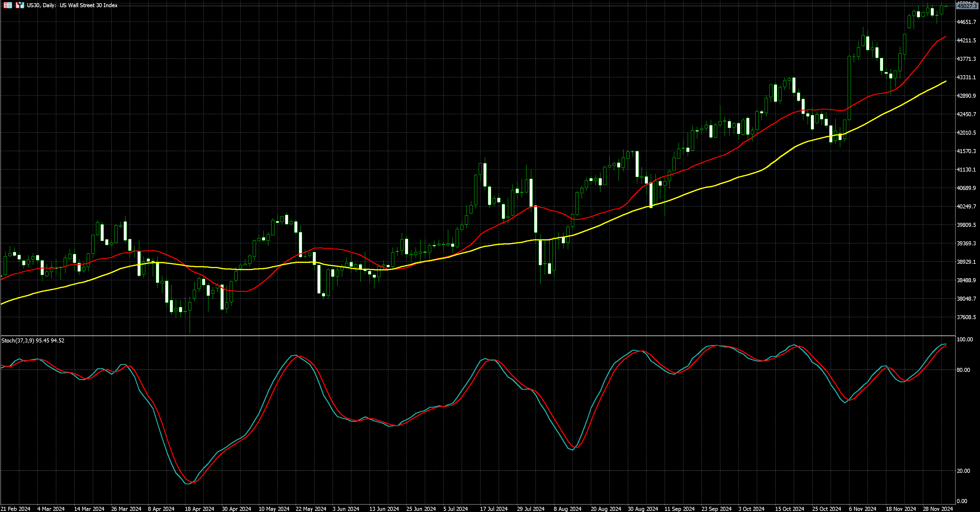Click the 44211.5 price scale label
980x512 pixels.
coord(966,40)
